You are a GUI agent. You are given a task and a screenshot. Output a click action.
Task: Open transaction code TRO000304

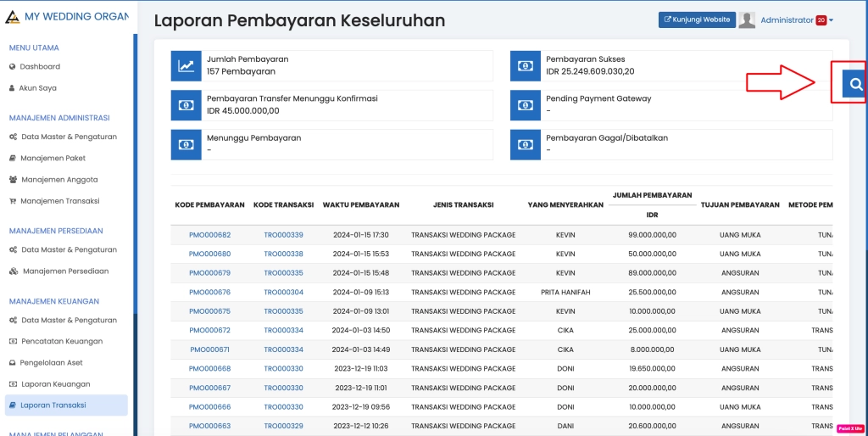(x=283, y=292)
